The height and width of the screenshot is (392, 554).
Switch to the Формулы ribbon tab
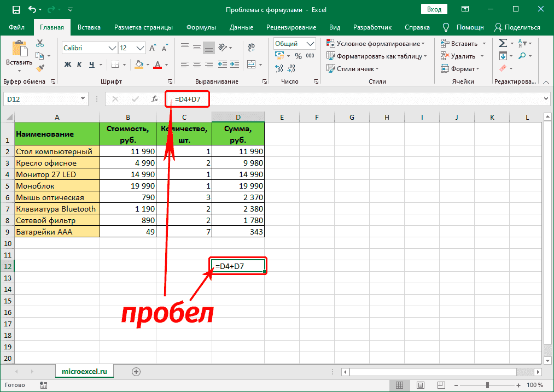(201, 27)
